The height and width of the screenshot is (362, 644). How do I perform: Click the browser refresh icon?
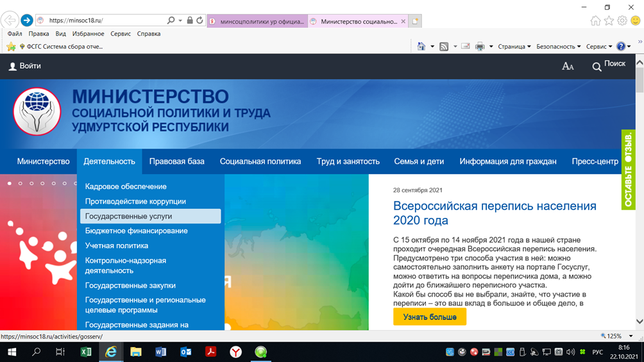pos(199,21)
